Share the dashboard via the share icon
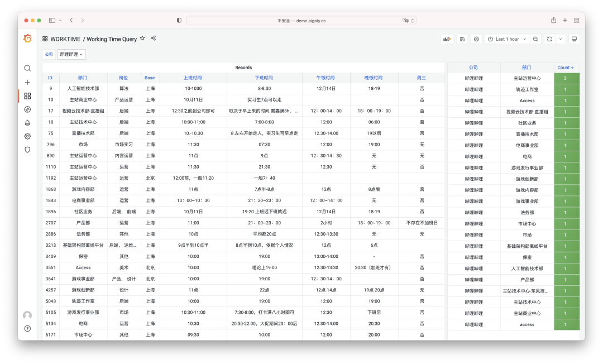This screenshot has height=364, width=603. (153, 39)
